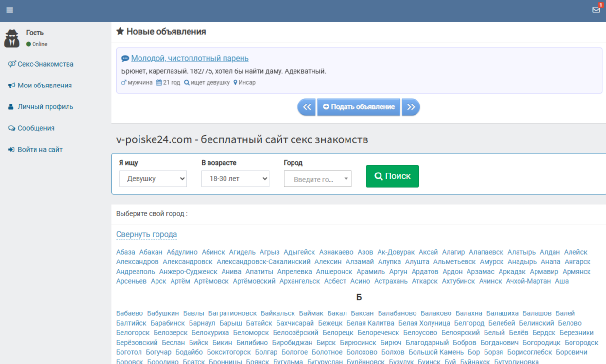Screen dimensions: 606x364
Task: Select the city "Абакан"
Action: (151, 252)
